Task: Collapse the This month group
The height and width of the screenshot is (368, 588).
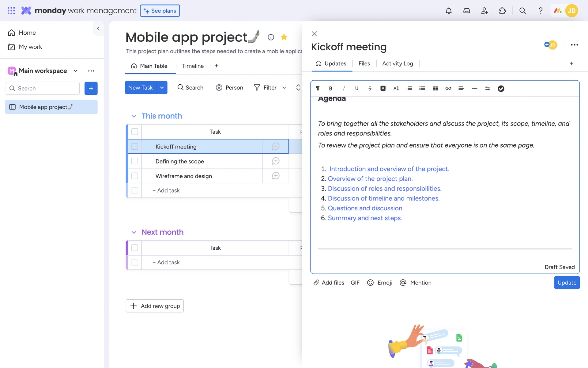Action: click(x=134, y=116)
